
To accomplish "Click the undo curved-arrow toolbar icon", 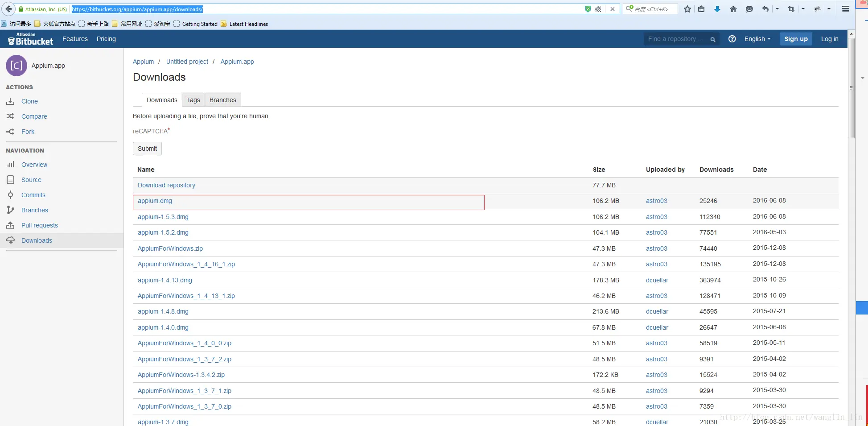I will click(765, 9).
